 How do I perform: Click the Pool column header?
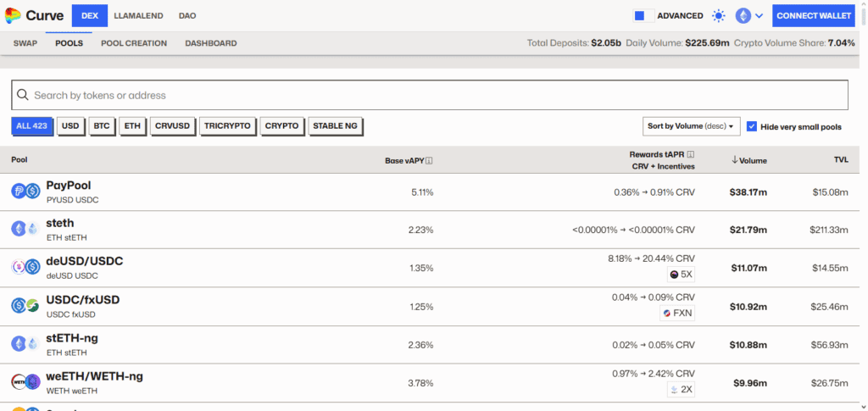coord(19,160)
